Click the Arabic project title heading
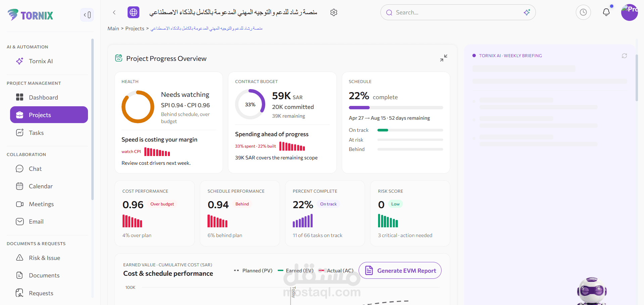The width and height of the screenshot is (644, 305). [x=233, y=12]
